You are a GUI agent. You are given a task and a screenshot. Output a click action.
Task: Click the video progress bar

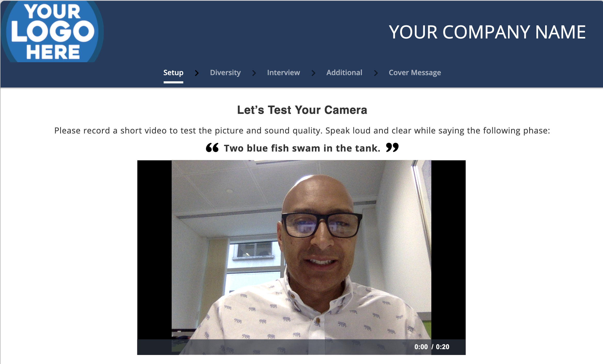coord(274,347)
